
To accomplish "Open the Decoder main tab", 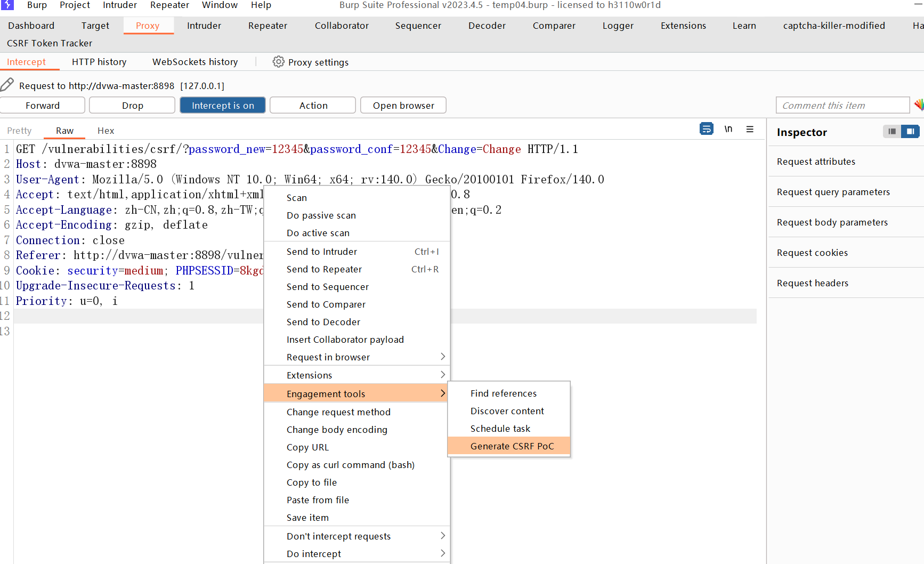I will 487,26.
